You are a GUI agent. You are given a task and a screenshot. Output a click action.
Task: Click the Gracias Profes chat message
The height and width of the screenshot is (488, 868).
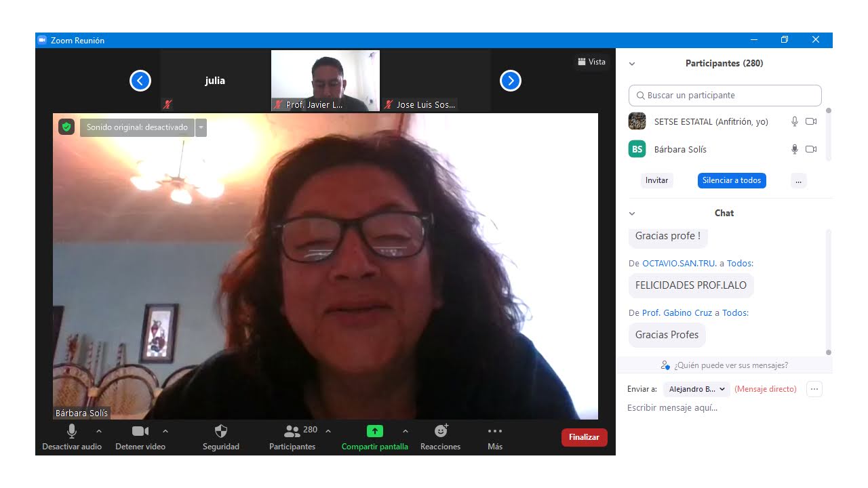[x=667, y=335]
